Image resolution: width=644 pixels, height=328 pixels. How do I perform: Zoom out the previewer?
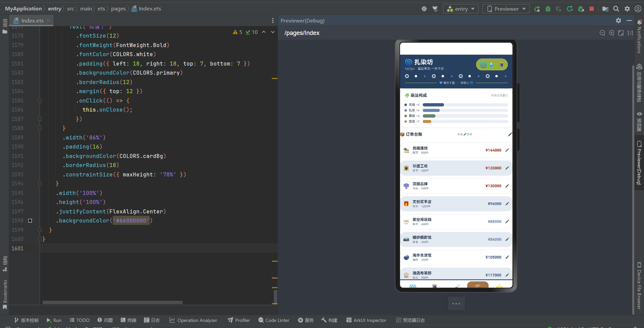(602, 33)
